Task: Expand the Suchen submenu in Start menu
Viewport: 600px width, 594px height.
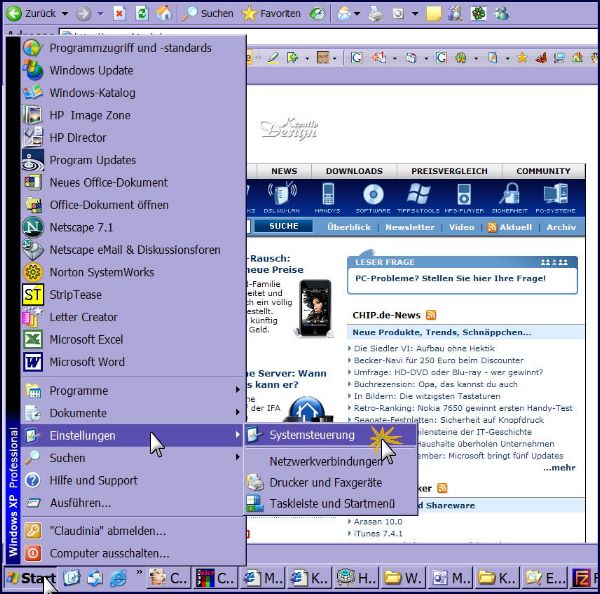Action: click(x=134, y=458)
